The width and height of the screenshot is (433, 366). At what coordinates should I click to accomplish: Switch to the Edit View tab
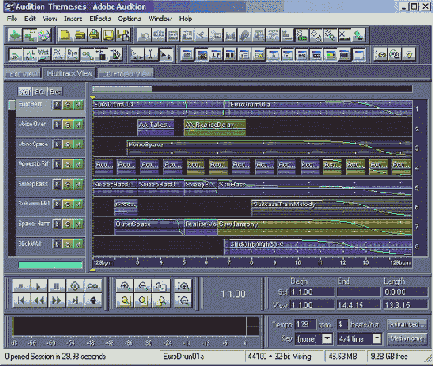pos(23,73)
